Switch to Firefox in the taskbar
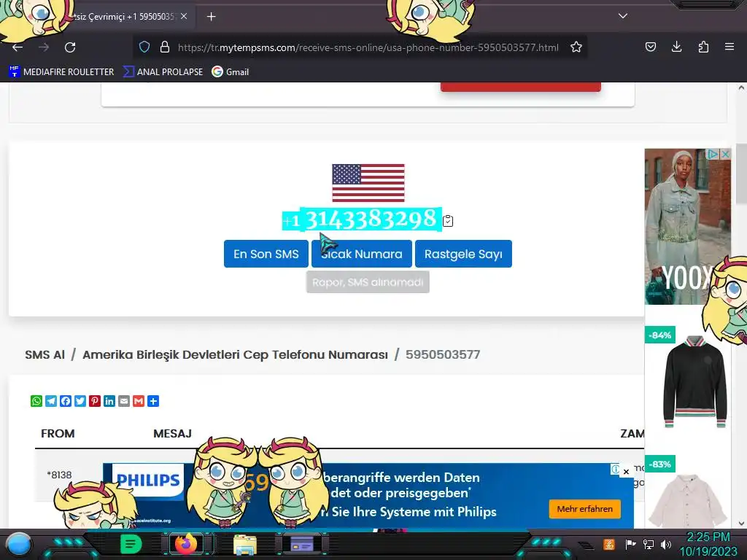 186,544
